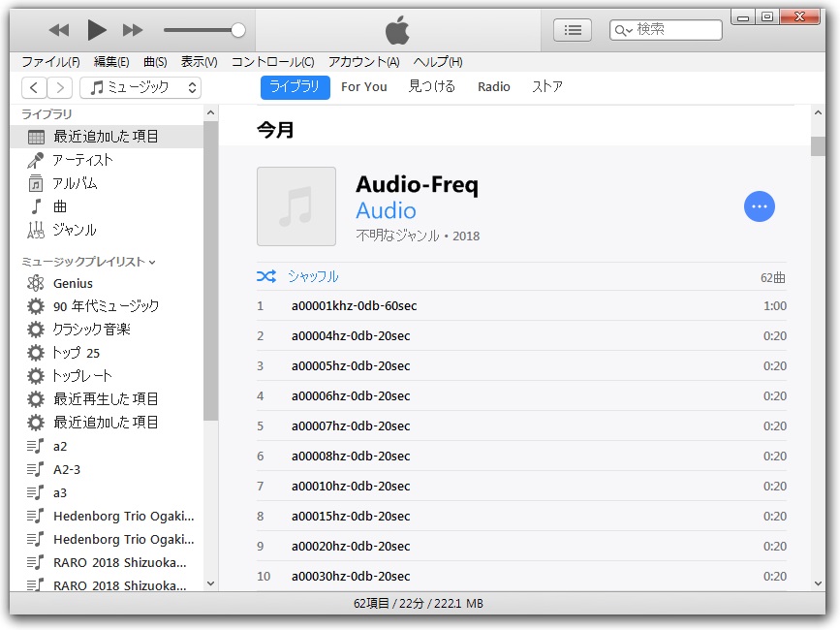The width and height of the screenshot is (840, 630).
Task: Select the アルバム album icon
Action: coord(35,183)
